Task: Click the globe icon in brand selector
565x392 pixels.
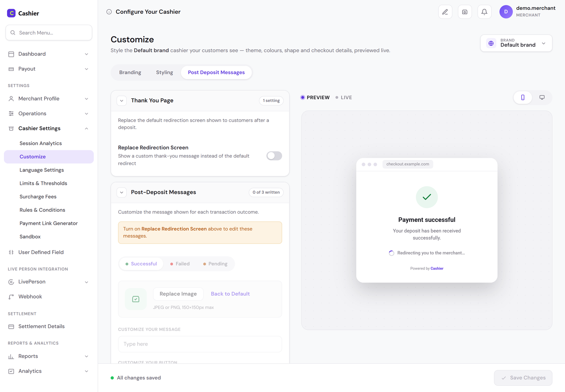Action: click(x=491, y=43)
